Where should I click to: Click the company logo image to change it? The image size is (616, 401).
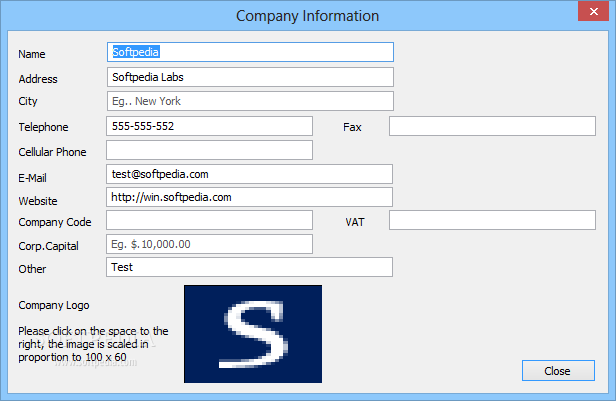tap(253, 334)
